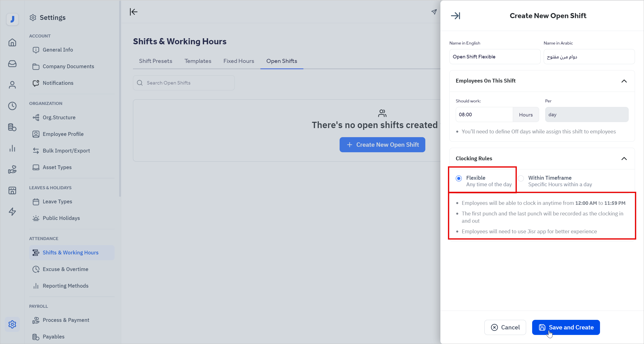
Task: Click the Search Open Shifts field
Action: point(184,83)
